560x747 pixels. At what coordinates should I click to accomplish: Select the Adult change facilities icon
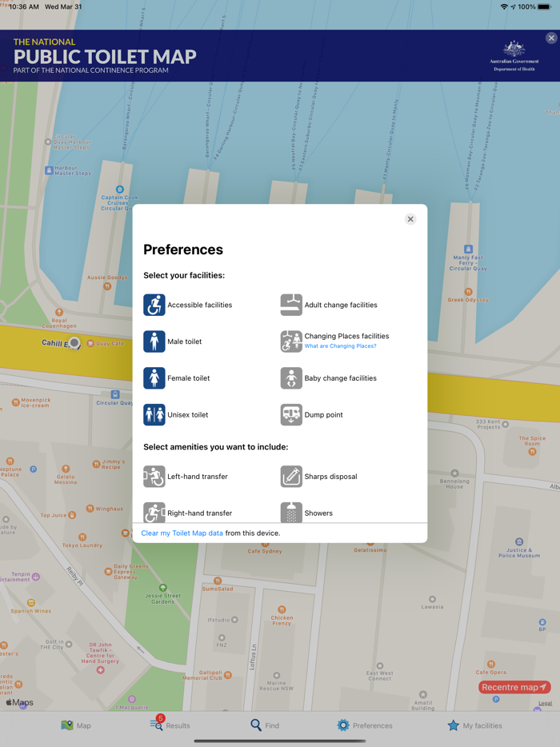(x=291, y=305)
